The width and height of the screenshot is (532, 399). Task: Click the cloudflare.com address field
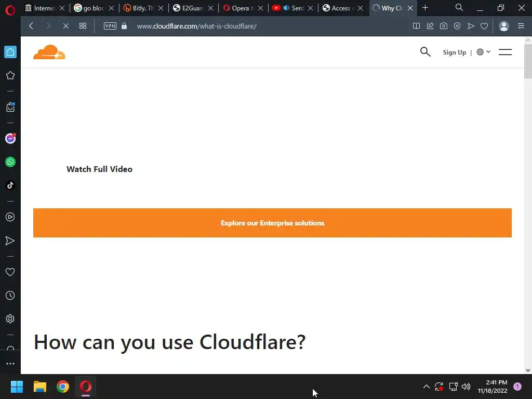(197, 26)
